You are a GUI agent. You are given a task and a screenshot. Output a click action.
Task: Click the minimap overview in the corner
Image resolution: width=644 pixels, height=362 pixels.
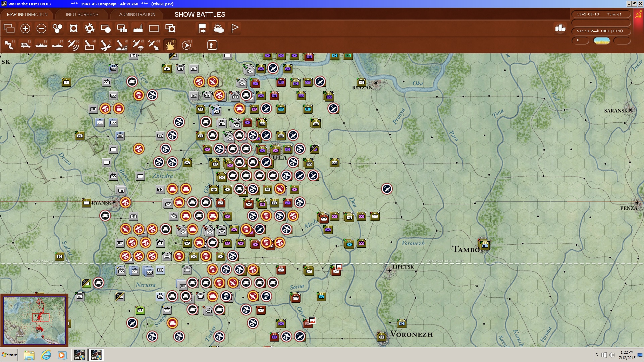[x=34, y=320]
